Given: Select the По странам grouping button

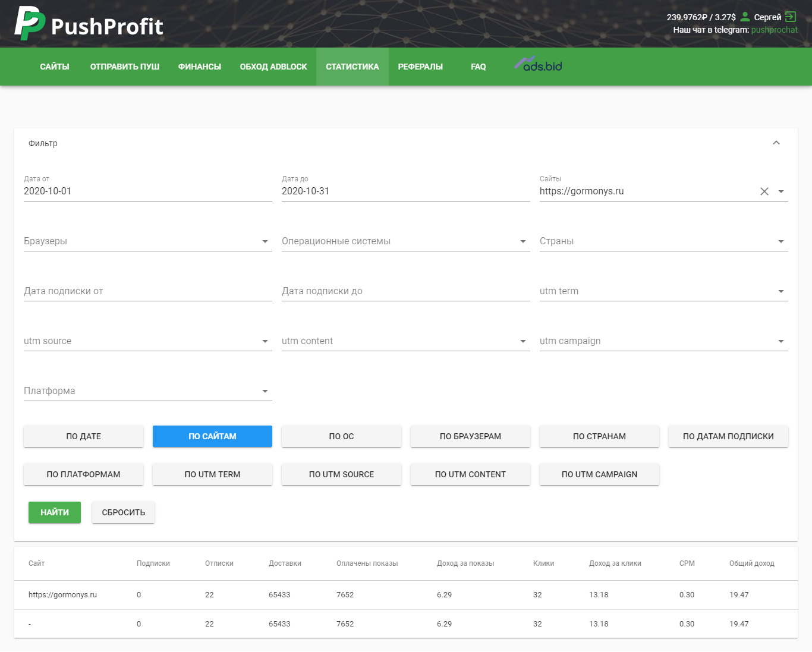Looking at the screenshot, I should pos(599,436).
